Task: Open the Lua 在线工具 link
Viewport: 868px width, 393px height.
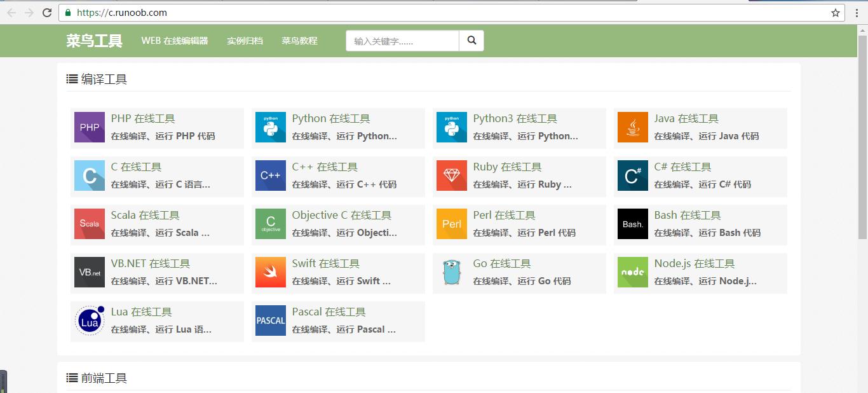Action: [142, 312]
